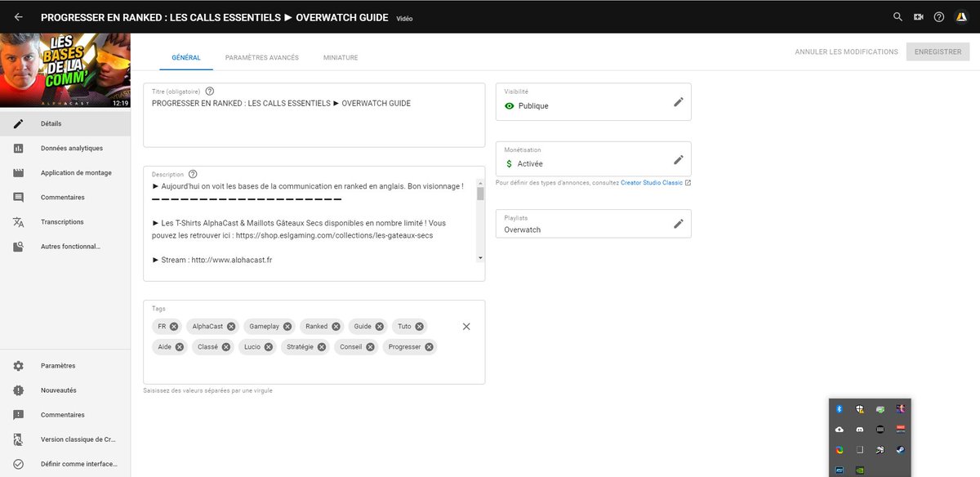Click the Enregistrer button

tap(938, 51)
